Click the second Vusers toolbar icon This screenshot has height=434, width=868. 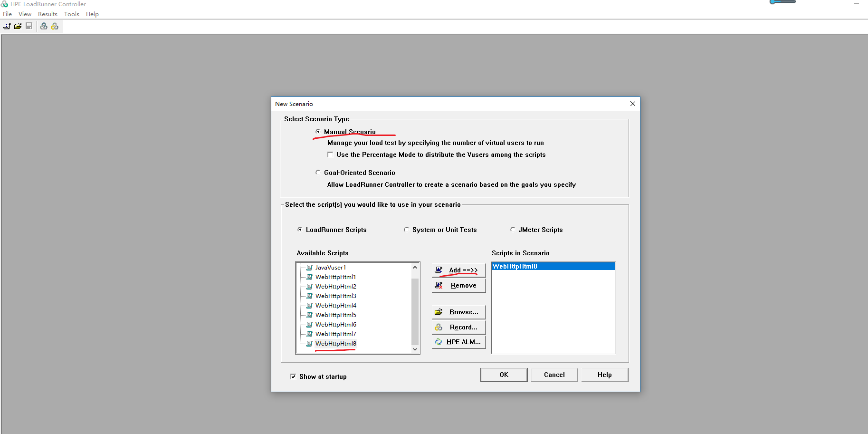[55, 26]
